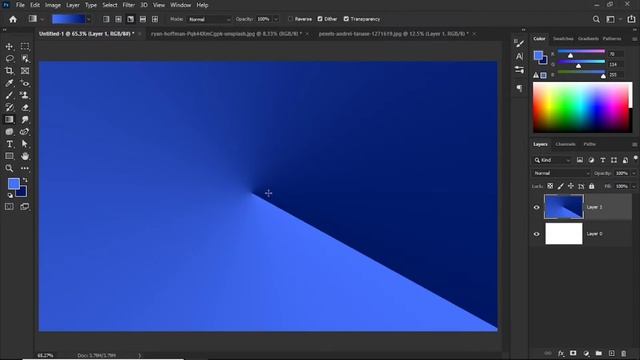Switch to the Untitled-1 document tab
This screenshot has height=360, width=640.
[x=86, y=34]
